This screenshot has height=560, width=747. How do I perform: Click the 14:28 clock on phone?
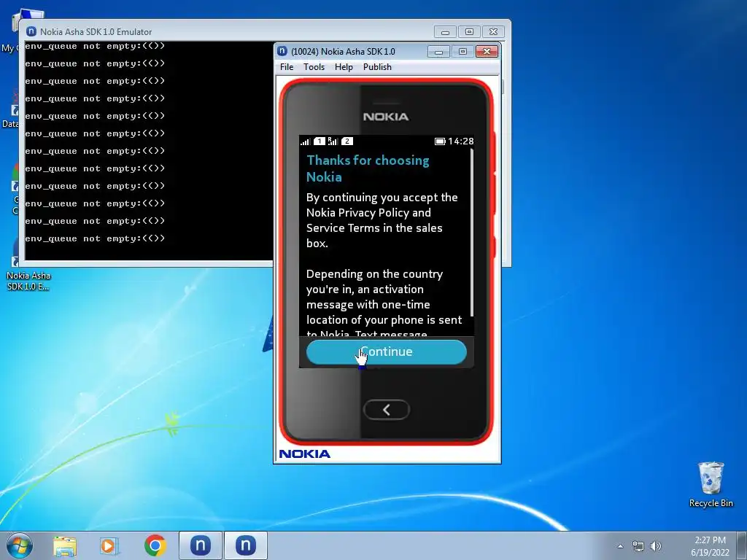coord(461,141)
